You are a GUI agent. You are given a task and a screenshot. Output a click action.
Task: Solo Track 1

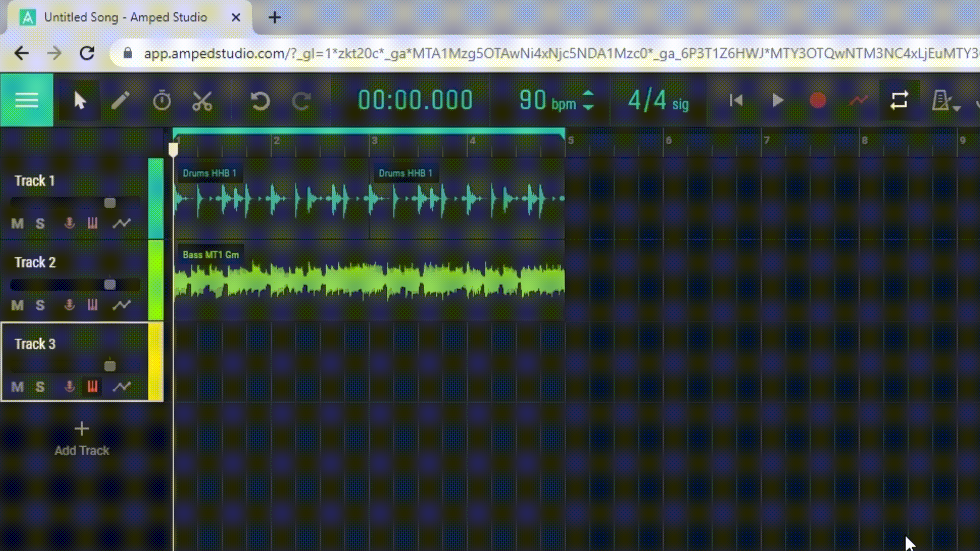[x=40, y=223]
